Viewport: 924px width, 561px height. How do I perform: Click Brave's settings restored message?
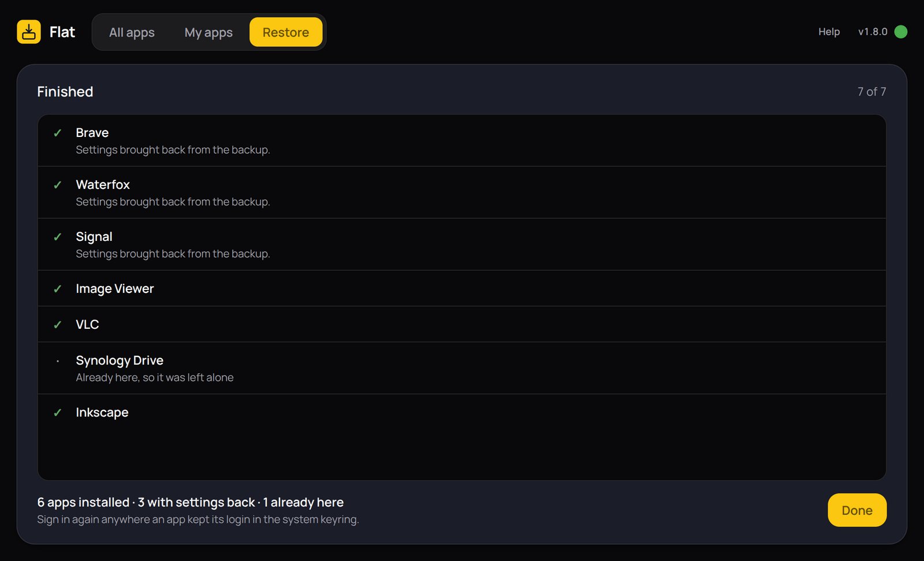pyautogui.click(x=173, y=150)
